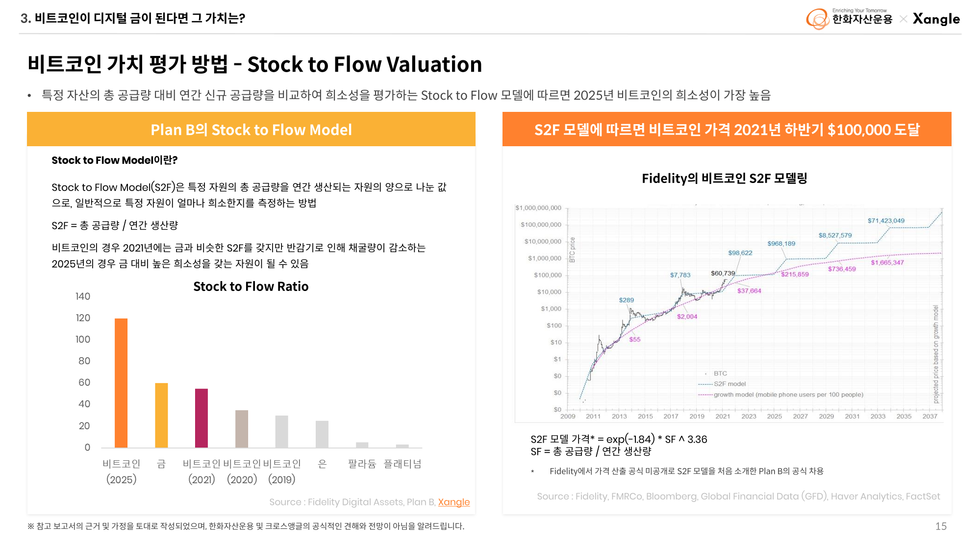Screen dimensions: 980x552
Task: Select the orange Bitcoin (2025) bar
Action: [121, 383]
